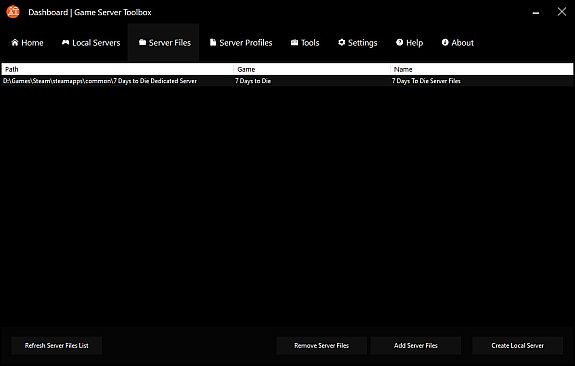Go to the Server Profiles tab

click(241, 43)
